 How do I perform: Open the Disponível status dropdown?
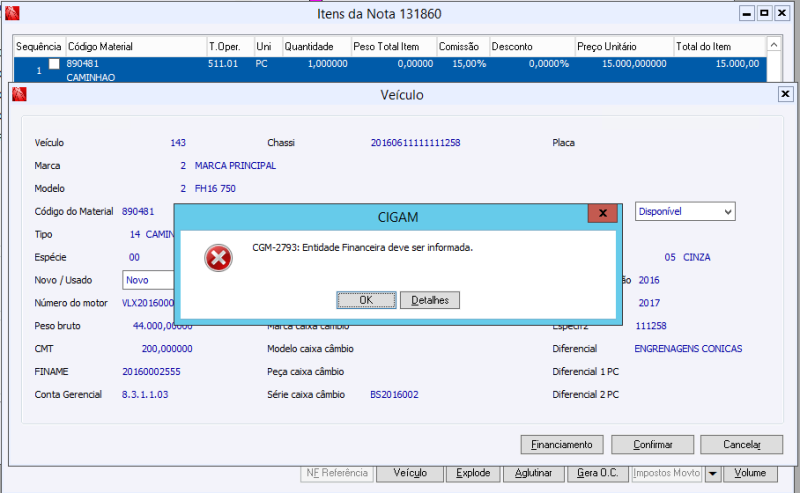click(685, 211)
